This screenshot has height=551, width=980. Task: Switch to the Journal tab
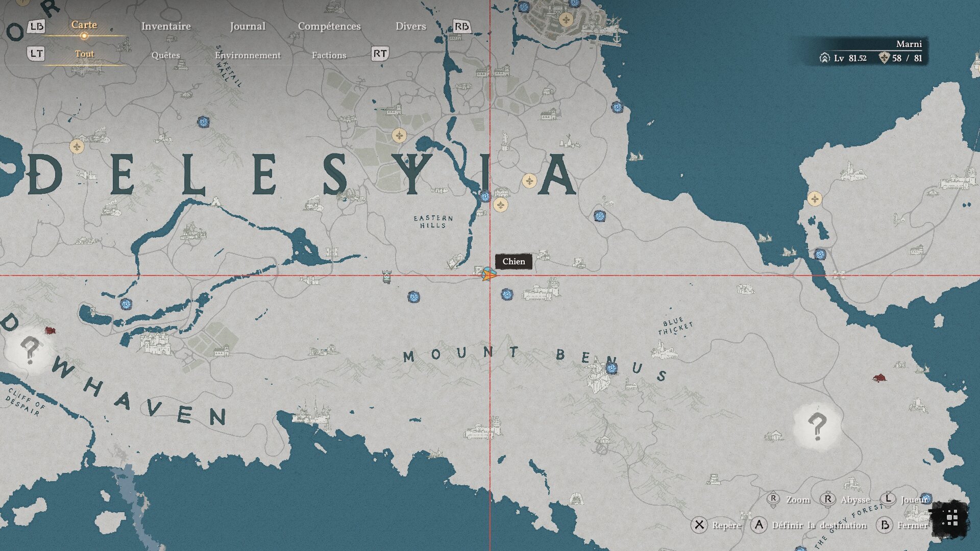pyautogui.click(x=248, y=26)
